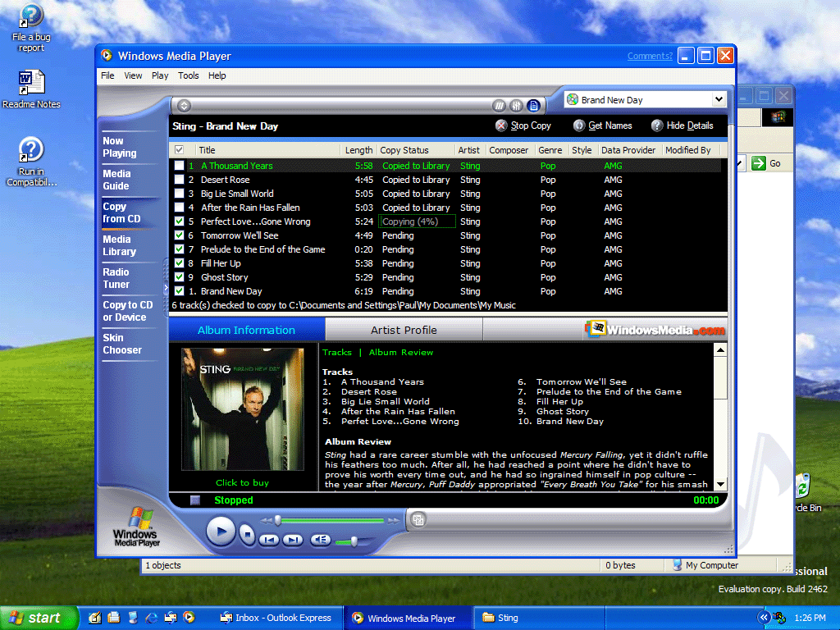840x630 pixels.
Task: Click the seek slider handle
Action: 278,520
